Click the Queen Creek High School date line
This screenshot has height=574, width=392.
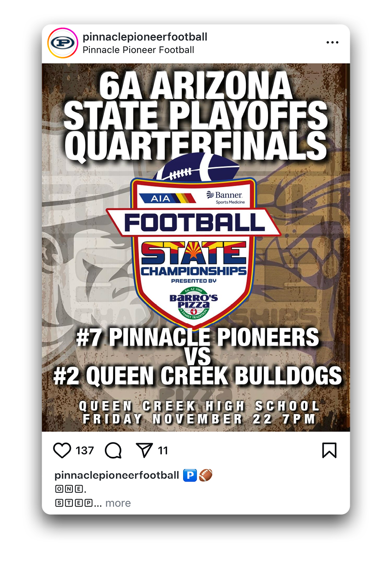tap(199, 413)
